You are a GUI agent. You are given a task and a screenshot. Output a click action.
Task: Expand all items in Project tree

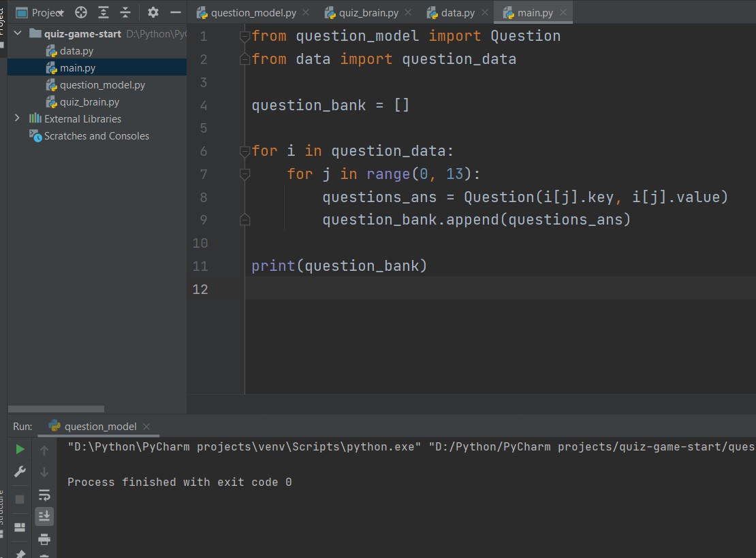coord(103,12)
